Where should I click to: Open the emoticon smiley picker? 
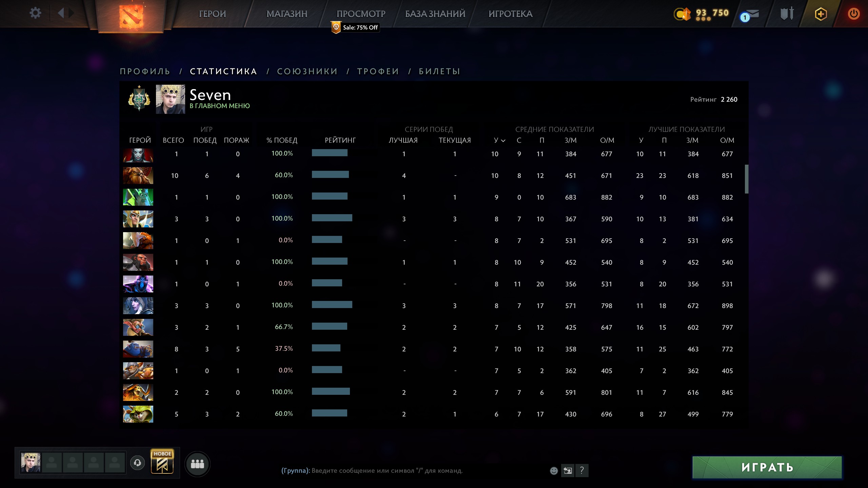click(x=554, y=471)
